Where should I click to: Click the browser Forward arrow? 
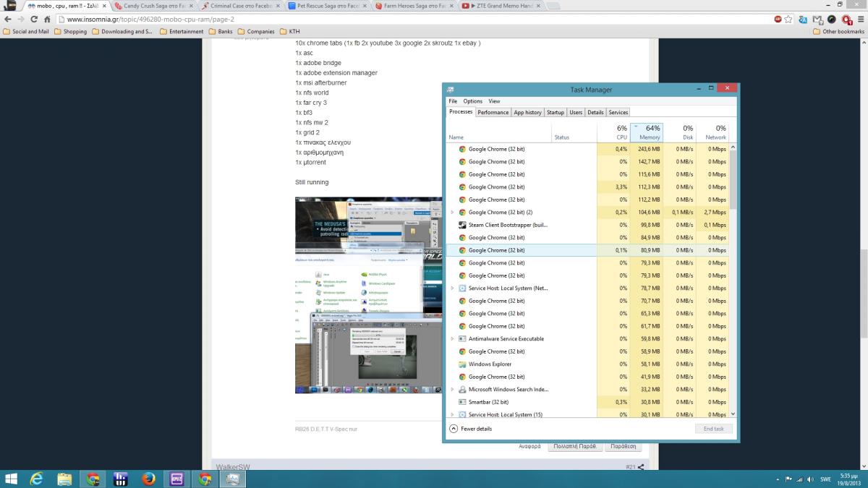point(20,20)
